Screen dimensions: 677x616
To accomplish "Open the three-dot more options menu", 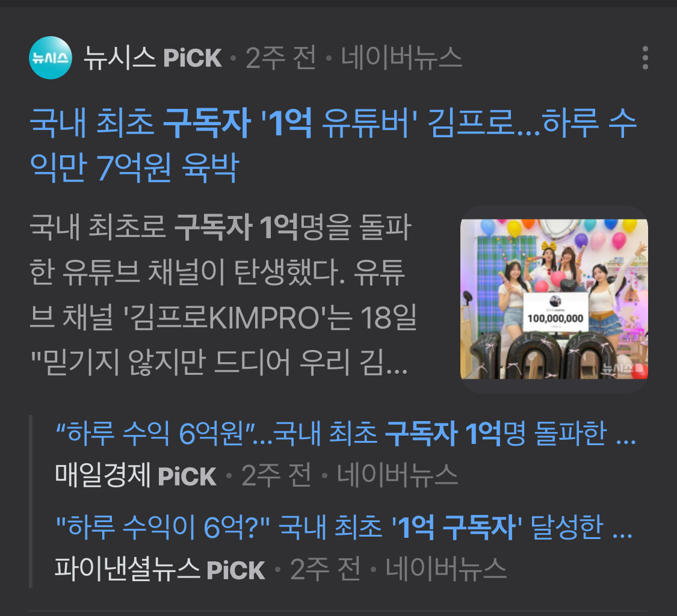I will click(645, 58).
